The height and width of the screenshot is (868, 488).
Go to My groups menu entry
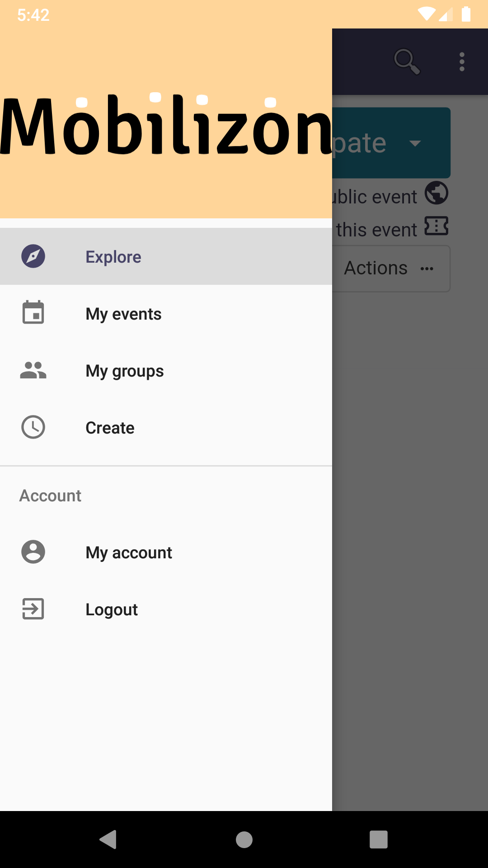[125, 371]
